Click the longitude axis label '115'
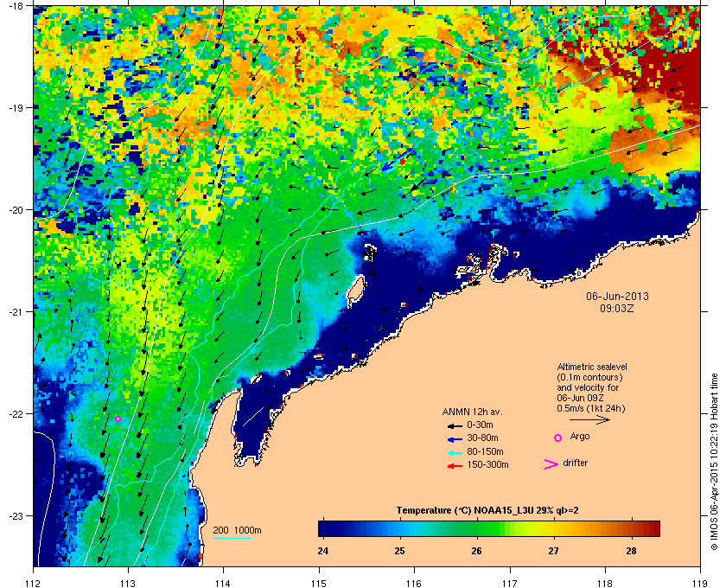The height and width of the screenshot is (588, 726). [x=319, y=583]
